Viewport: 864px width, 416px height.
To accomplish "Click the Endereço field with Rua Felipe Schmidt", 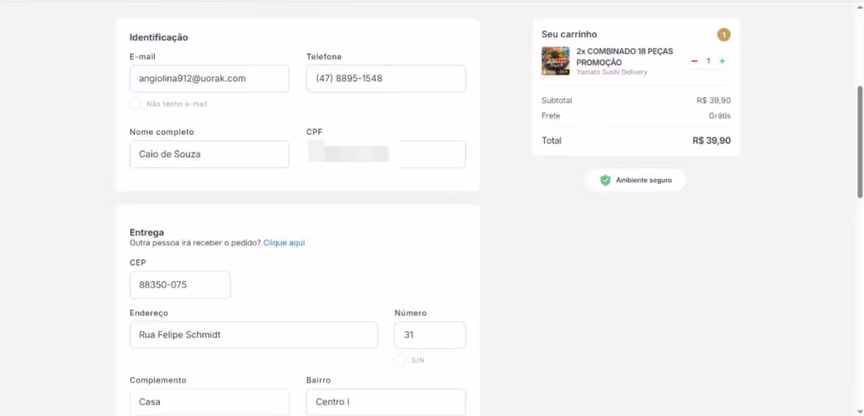I will tap(253, 335).
